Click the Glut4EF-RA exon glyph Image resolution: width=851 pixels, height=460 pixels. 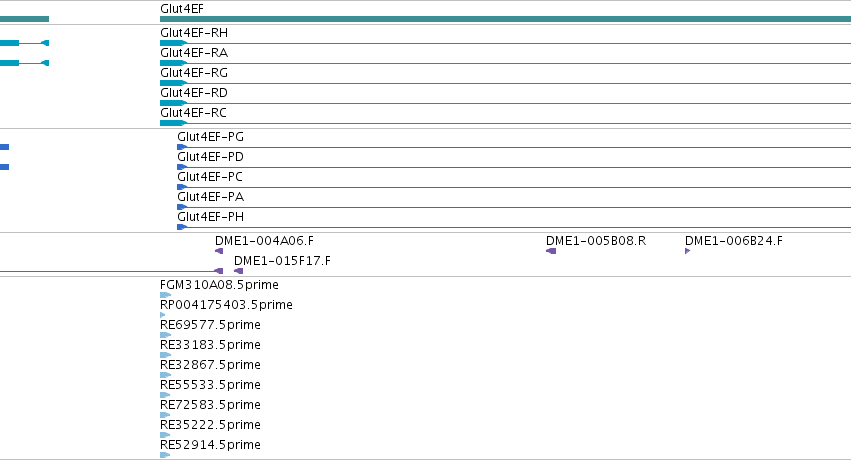click(x=173, y=63)
